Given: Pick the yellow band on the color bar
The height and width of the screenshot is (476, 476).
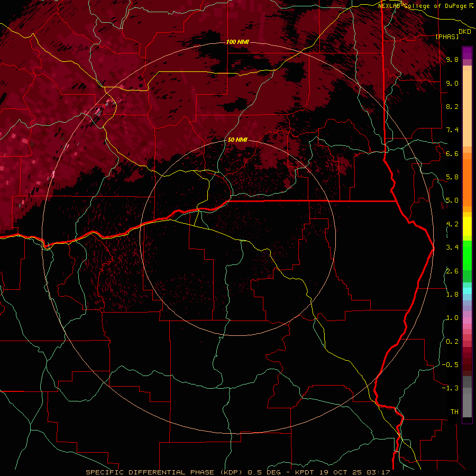Looking at the screenshot, I should pos(467,226).
